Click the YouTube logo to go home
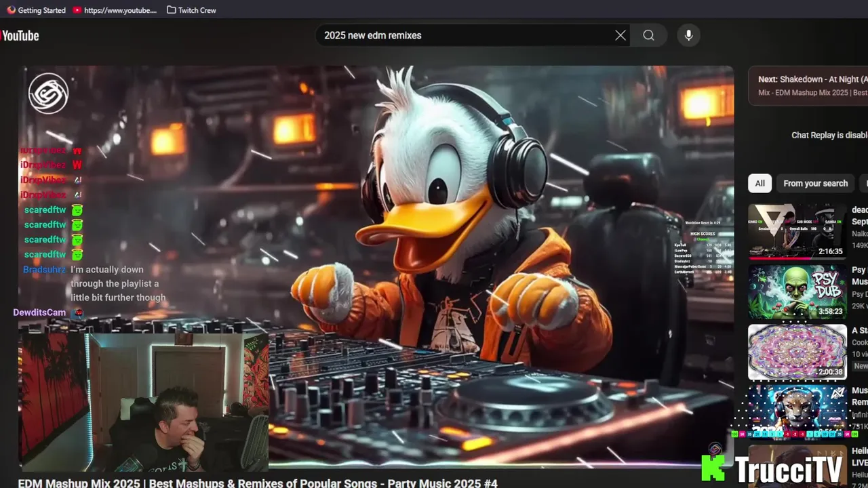This screenshot has height=488, width=868. [20, 36]
